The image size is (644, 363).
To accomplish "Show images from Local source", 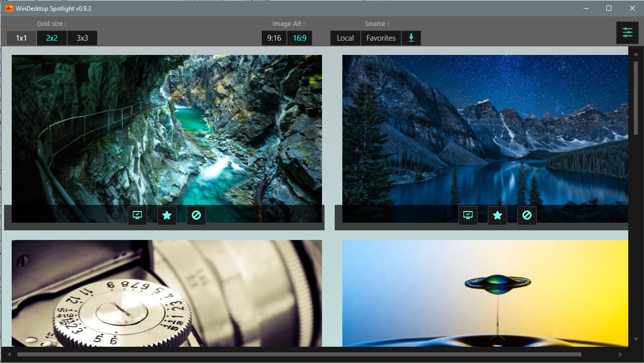I will (x=345, y=38).
